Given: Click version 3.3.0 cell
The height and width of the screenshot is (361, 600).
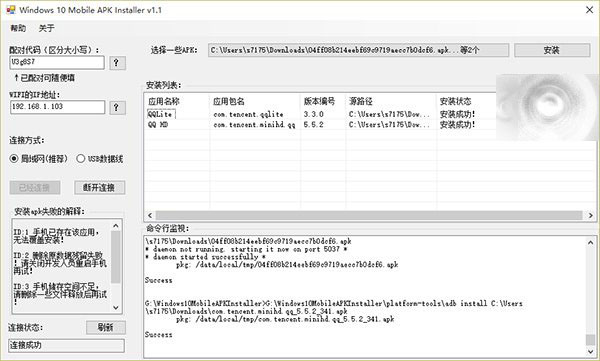Looking at the screenshot, I should [x=313, y=114].
